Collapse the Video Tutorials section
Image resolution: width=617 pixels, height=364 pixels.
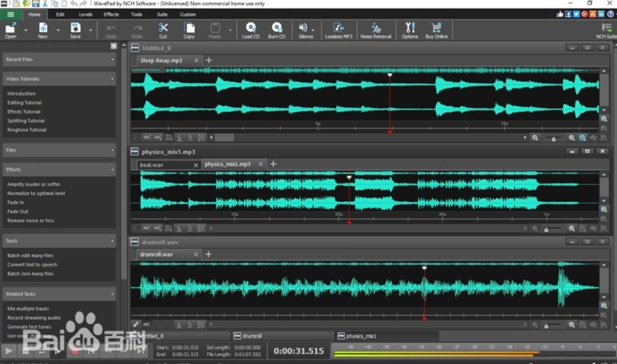[113, 79]
